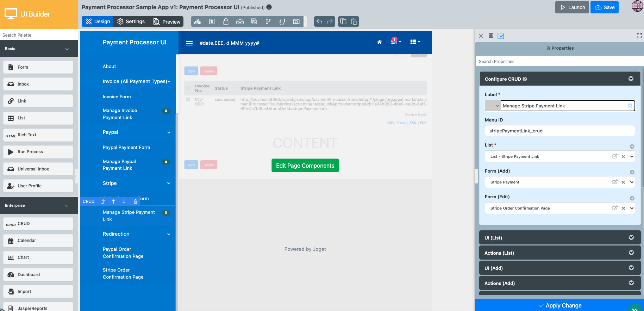Clear the Form (Add) Stripe Payment selection

coord(623,182)
